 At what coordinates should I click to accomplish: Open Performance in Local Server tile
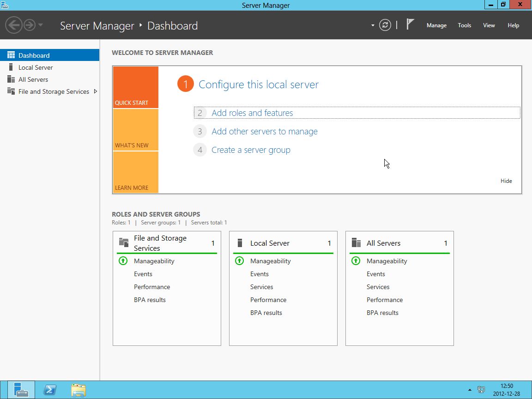click(268, 300)
